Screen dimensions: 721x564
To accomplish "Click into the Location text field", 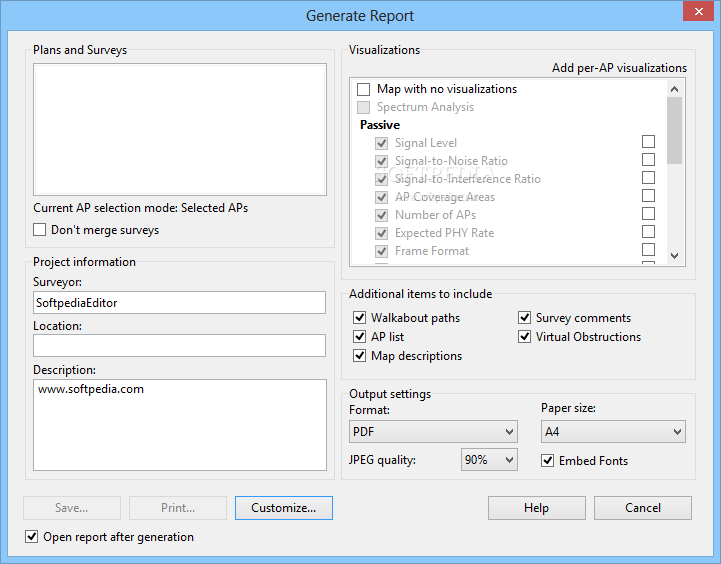I will click(179, 346).
